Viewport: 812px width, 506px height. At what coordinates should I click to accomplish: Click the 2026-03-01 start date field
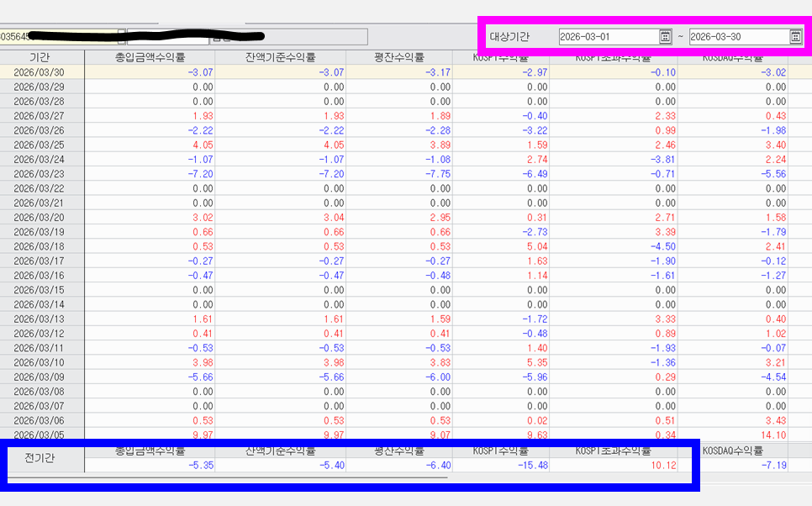[608, 37]
